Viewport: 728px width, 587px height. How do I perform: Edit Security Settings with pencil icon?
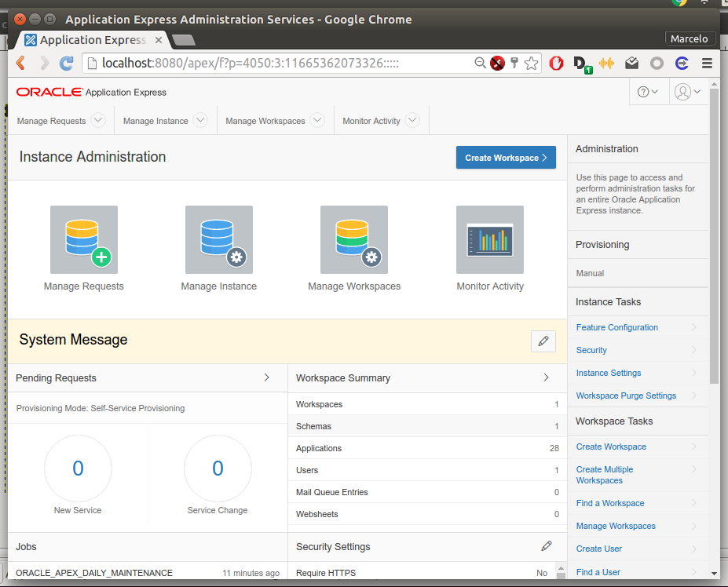pos(547,546)
